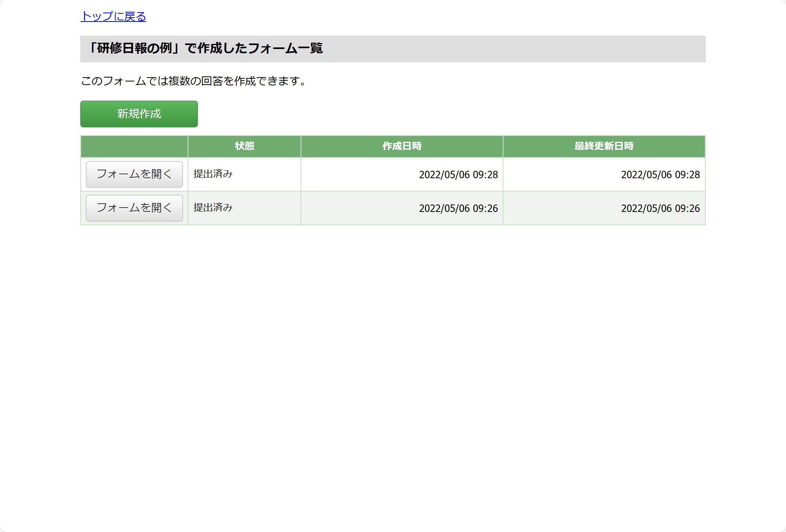Click 提出済み status in the 09:26 row

[213, 208]
